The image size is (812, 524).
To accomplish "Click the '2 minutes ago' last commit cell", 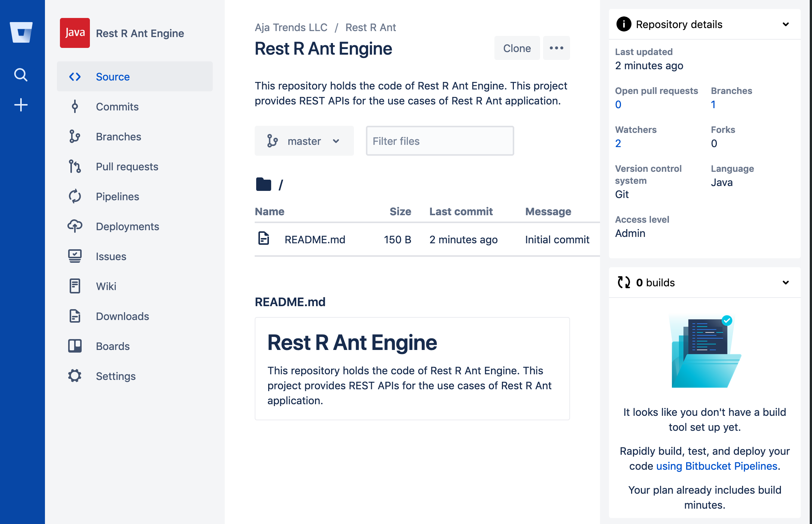I will pyautogui.click(x=464, y=240).
